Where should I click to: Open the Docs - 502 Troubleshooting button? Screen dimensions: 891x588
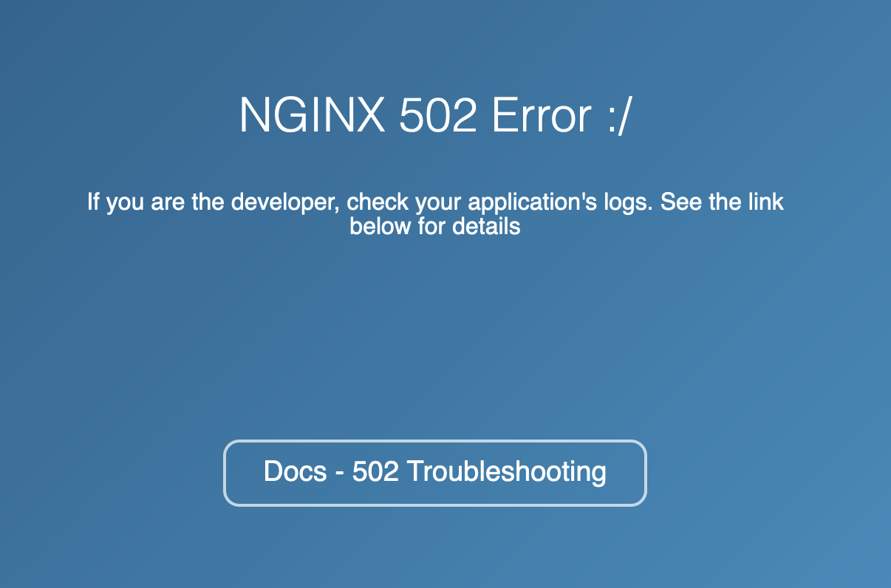tap(435, 473)
